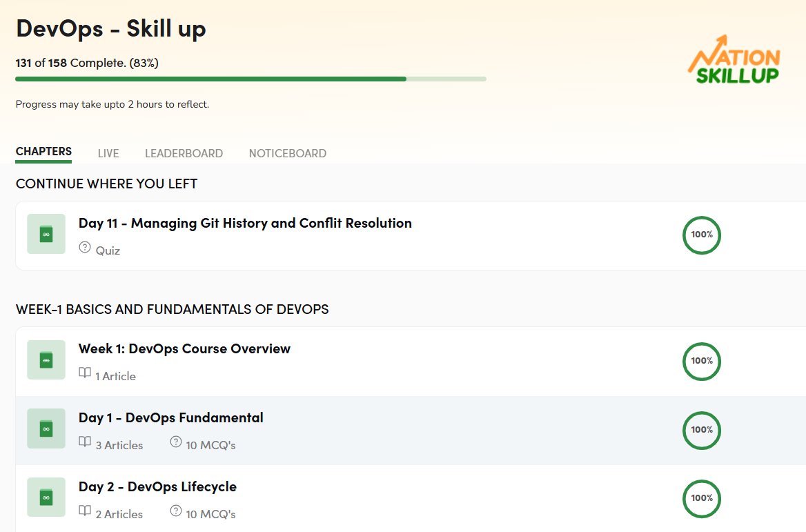This screenshot has height=532, width=806.
Task: Click the green course progress bar
Action: click(251, 79)
